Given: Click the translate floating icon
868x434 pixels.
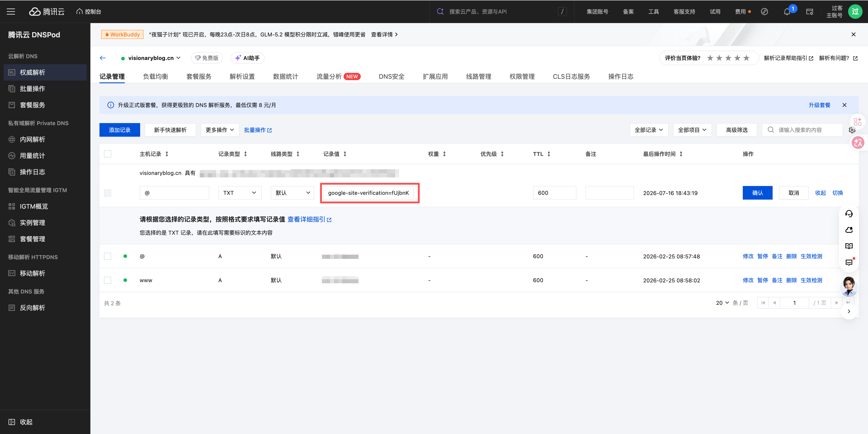Looking at the screenshot, I should pos(858,143).
